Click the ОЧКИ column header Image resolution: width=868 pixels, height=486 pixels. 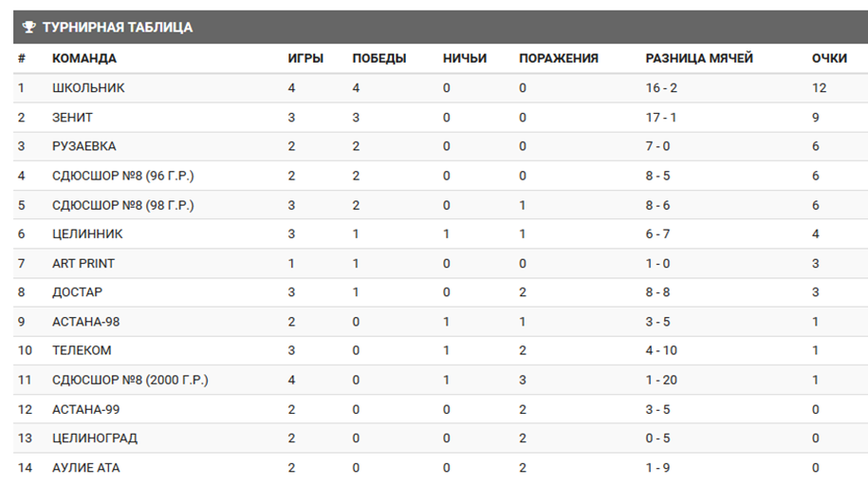point(829,58)
